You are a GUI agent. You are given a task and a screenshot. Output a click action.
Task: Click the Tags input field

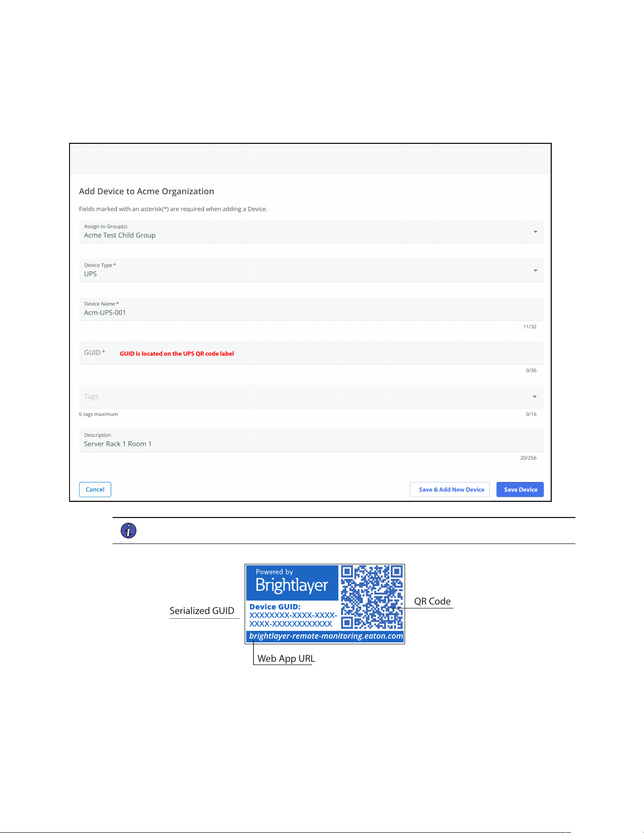(311, 396)
